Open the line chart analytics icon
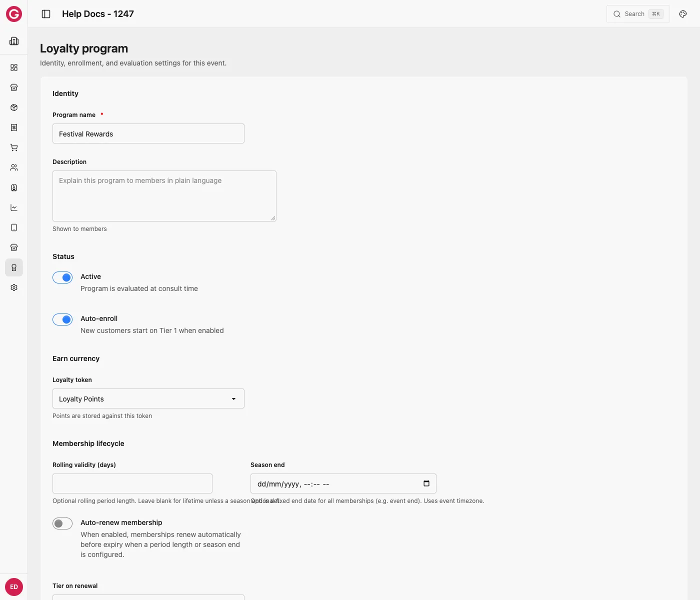The width and height of the screenshot is (700, 600). [x=14, y=207]
